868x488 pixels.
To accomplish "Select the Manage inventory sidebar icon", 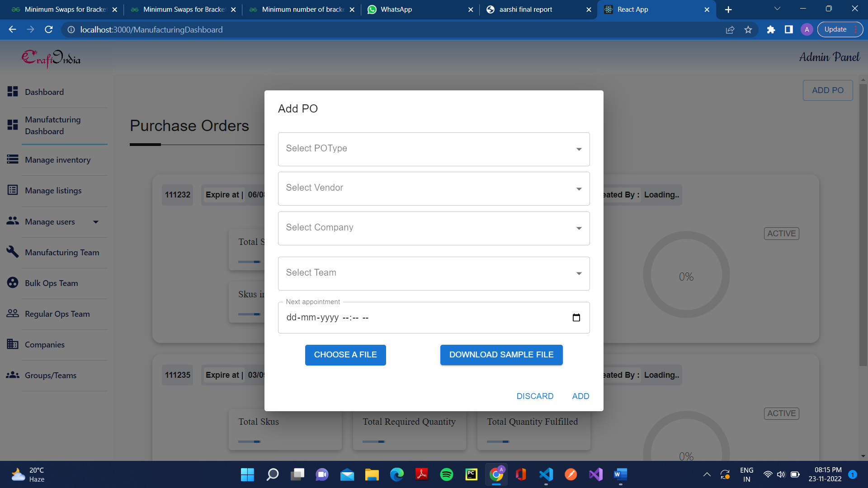I will [13, 159].
